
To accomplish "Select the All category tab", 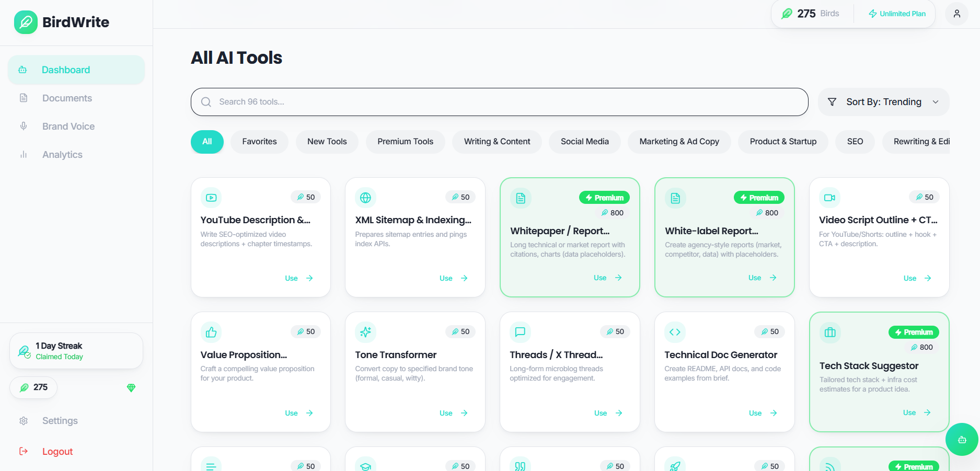I will (207, 142).
